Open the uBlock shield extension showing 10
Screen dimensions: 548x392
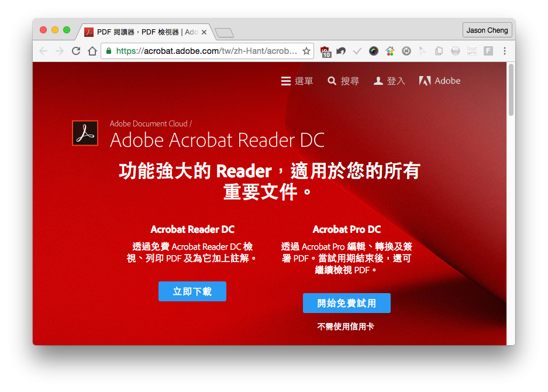point(325,51)
